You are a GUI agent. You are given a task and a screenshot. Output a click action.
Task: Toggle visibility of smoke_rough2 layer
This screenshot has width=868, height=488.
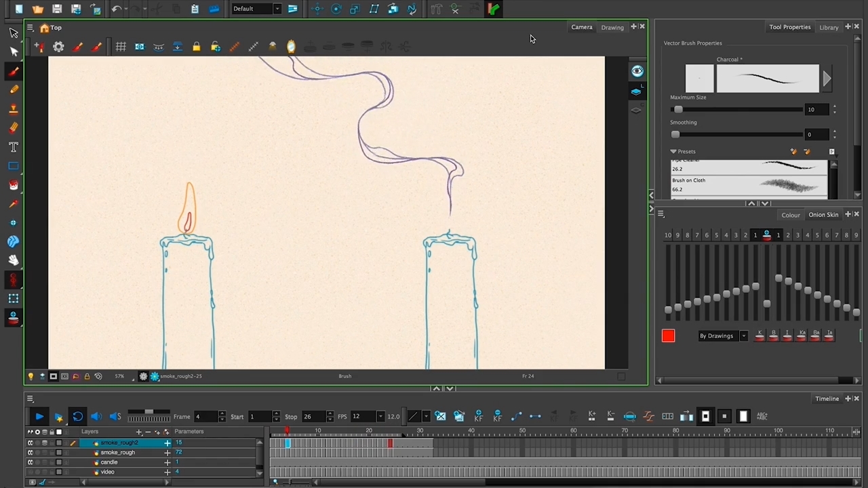pyautogui.click(x=30, y=443)
